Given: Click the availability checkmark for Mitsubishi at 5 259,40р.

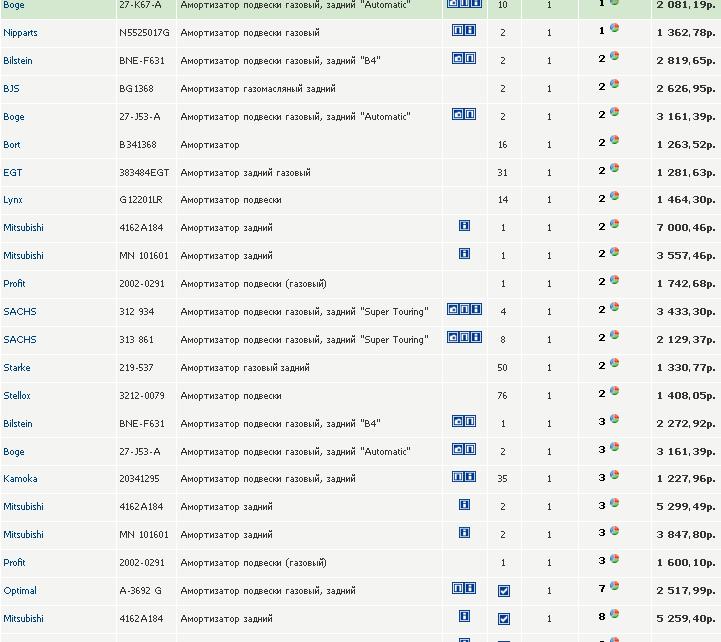Looking at the screenshot, I should 504,619.
